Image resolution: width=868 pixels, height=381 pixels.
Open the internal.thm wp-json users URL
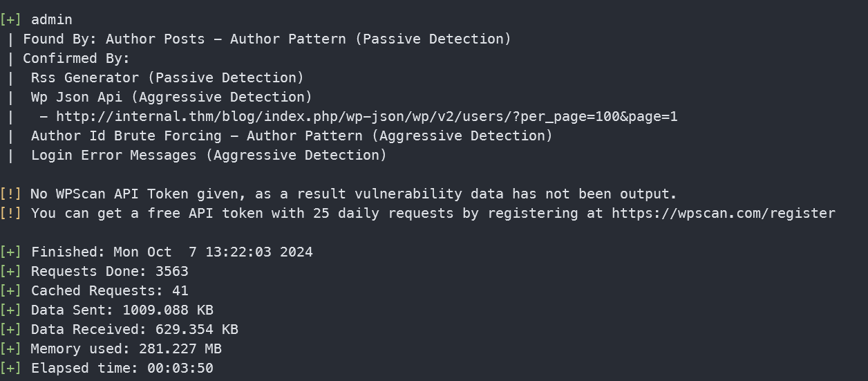pos(366,116)
